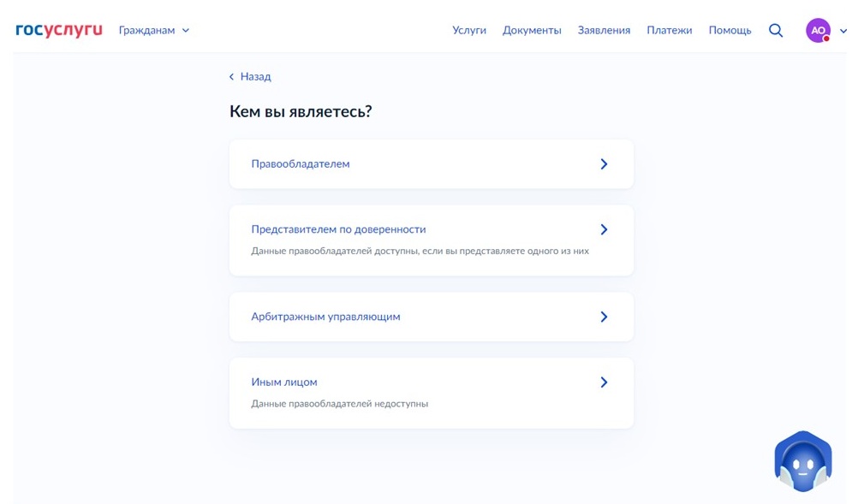852x504 pixels.
Task: Open the Заявления menu item
Action: pyautogui.click(x=604, y=31)
